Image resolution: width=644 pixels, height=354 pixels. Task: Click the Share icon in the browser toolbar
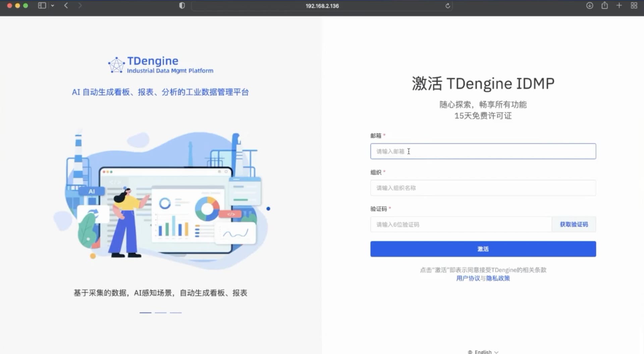[604, 6]
